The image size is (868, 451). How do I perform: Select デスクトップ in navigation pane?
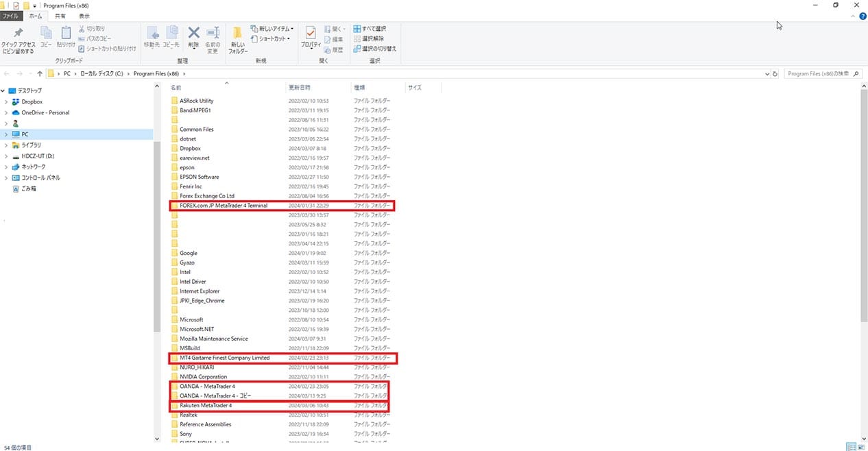pos(29,90)
